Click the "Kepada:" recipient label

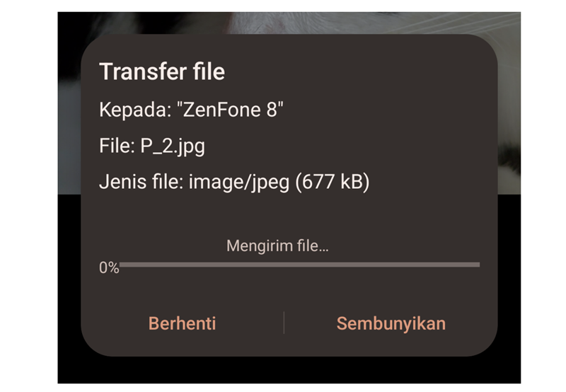(134, 110)
